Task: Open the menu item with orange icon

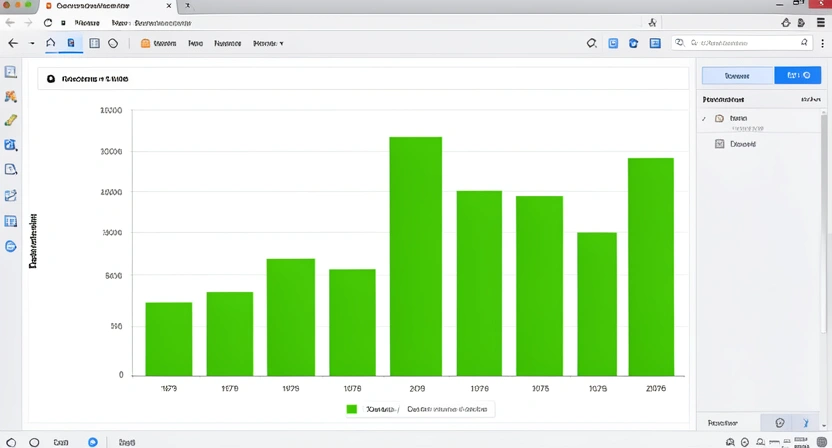Action: click(x=159, y=44)
